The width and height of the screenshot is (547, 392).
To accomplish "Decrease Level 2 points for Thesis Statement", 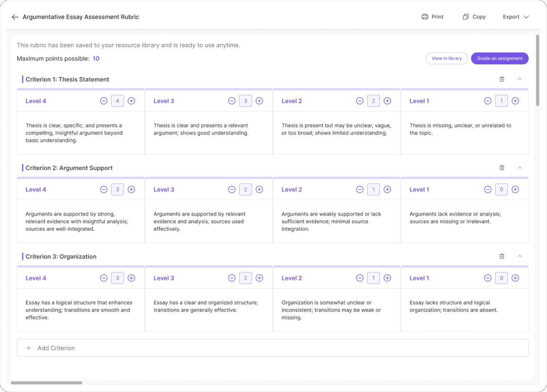I will 360,101.
